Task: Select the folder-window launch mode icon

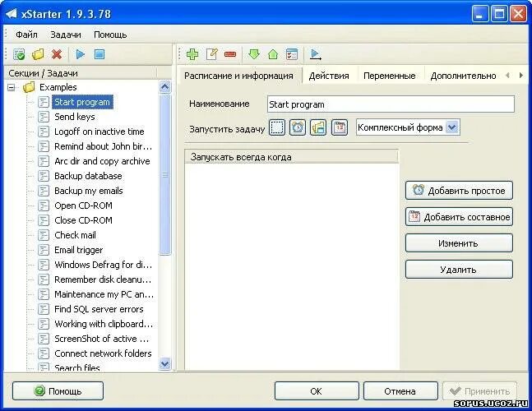Action: [x=318, y=128]
